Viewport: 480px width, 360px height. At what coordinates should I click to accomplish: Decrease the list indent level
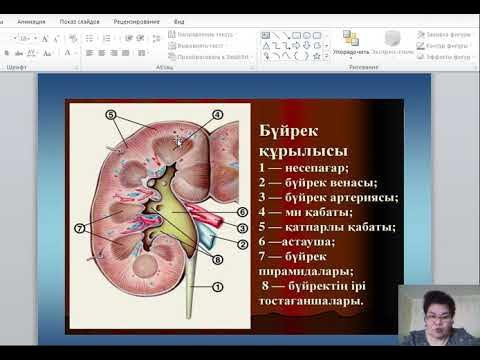click(x=129, y=38)
